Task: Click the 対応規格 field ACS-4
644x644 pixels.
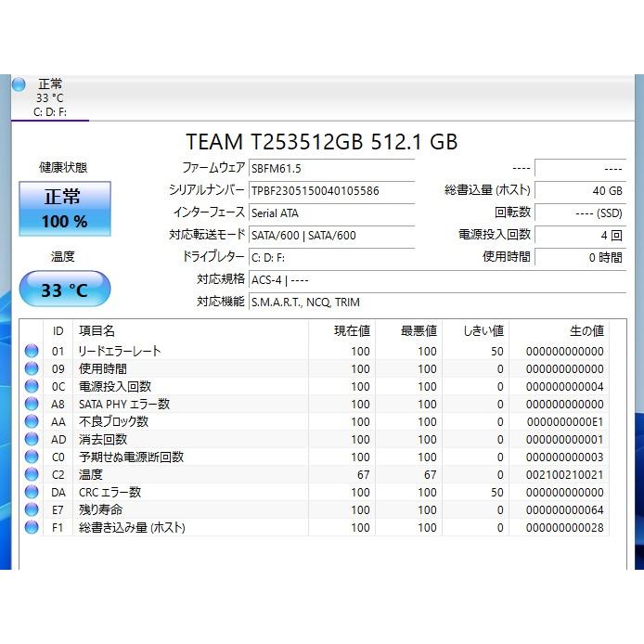Action: click(x=437, y=280)
